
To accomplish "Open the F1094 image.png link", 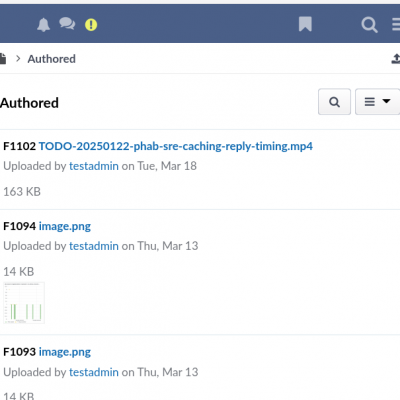I will tap(65, 226).
